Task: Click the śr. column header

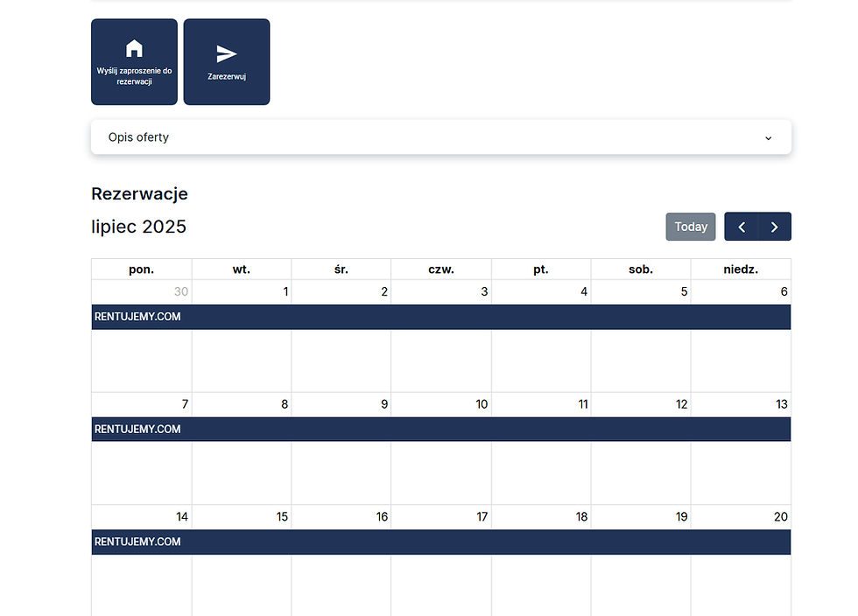Action: 341,269
